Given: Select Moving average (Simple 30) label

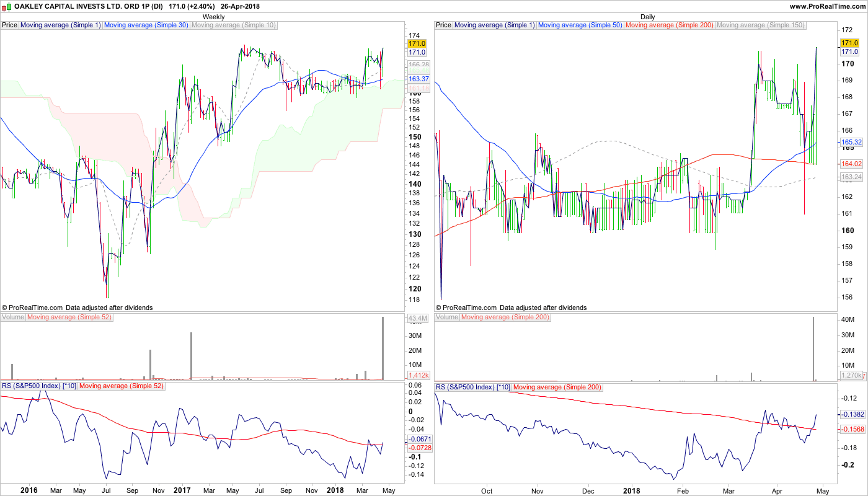Looking at the screenshot, I should click(146, 25).
